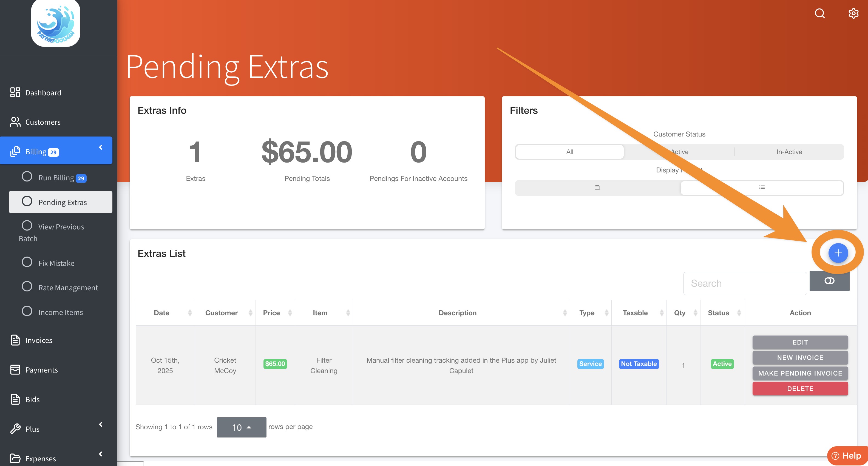The width and height of the screenshot is (868, 466).
Task: Open Run Billing in the sidebar
Action: tap(56, 178)
